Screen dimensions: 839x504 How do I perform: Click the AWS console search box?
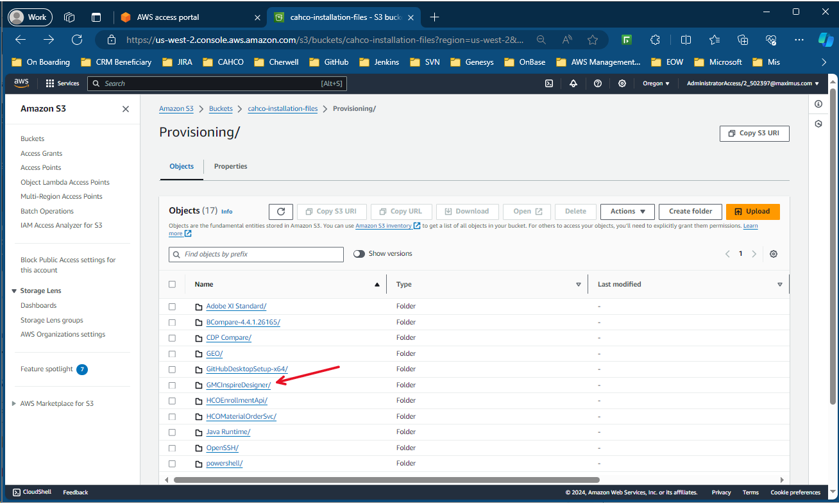pyautogui.click(x=216, y=83)
